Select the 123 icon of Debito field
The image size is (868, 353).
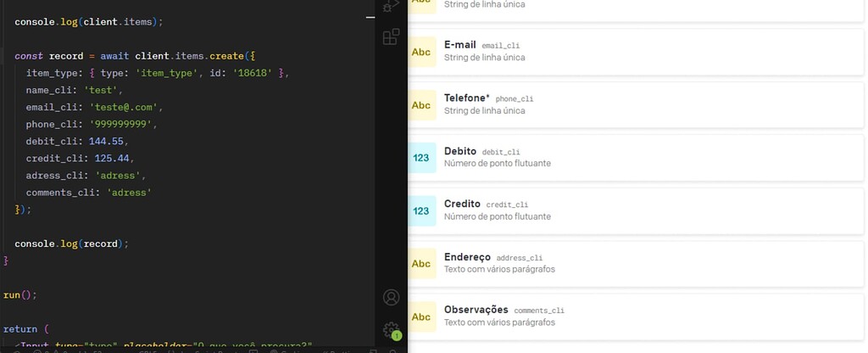point(421,158)
